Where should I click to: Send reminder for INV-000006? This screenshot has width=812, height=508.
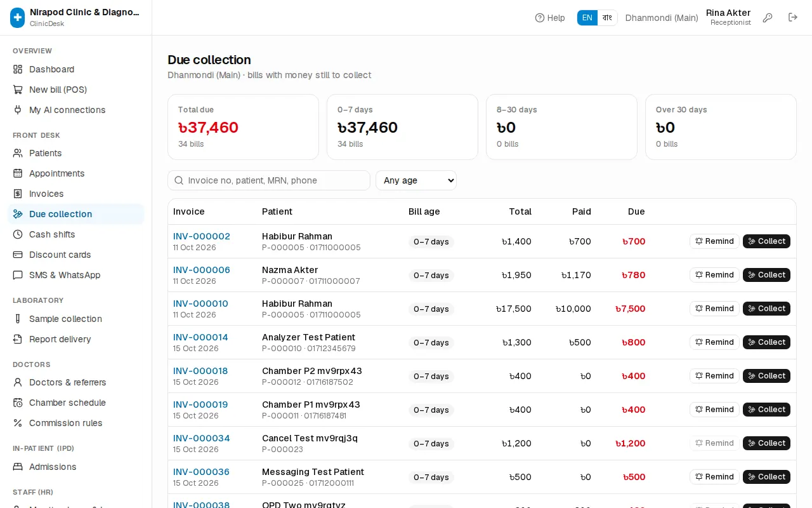pos(714,275)
